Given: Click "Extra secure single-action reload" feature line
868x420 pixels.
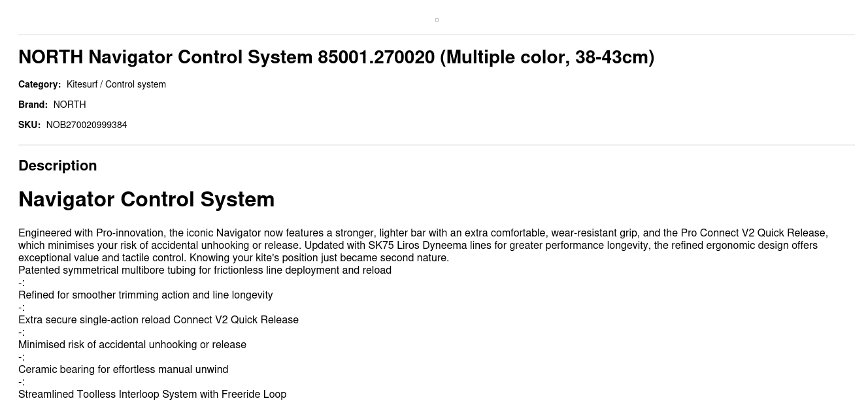Looking at the screenshot, I should click(158, 320).
